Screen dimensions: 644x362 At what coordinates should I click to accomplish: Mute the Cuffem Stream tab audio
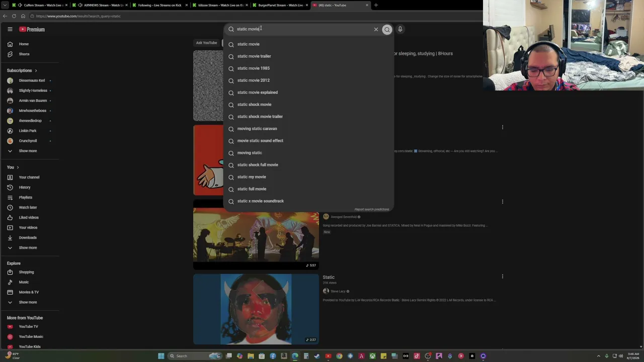point(20,5)
